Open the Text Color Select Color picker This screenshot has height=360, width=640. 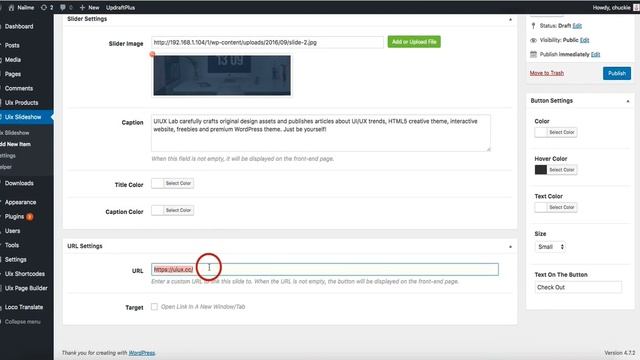point(556,207)
